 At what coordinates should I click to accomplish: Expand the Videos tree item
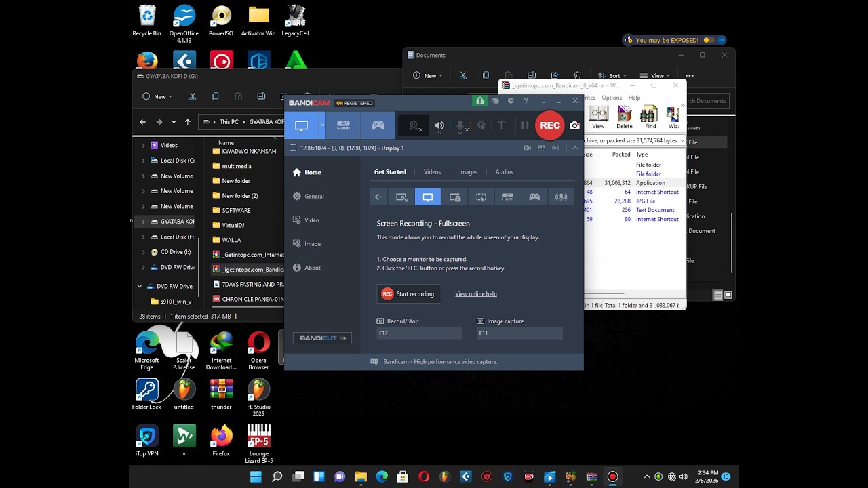pyautogui.click(x=143, y=145)
